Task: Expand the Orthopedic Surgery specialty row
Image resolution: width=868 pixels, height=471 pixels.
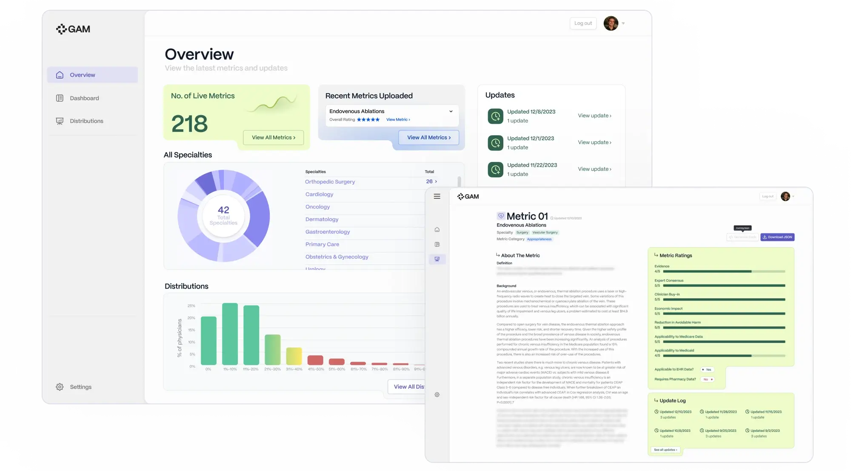Action: point(435,182)
